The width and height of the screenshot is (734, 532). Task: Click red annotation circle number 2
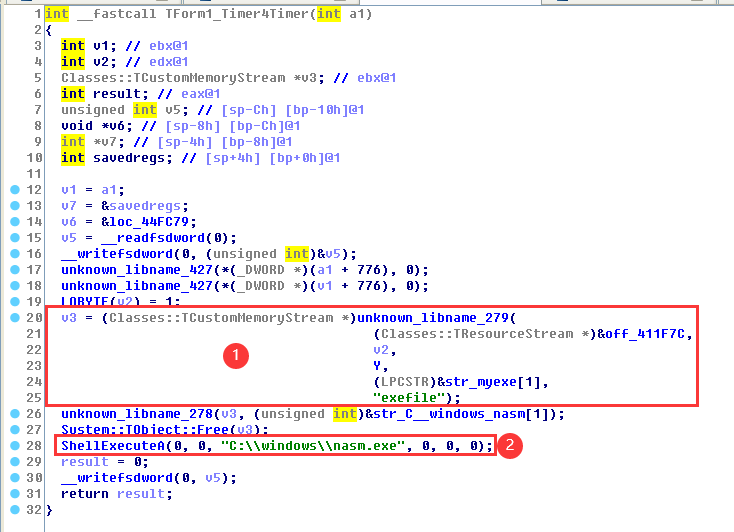point(512,446)
